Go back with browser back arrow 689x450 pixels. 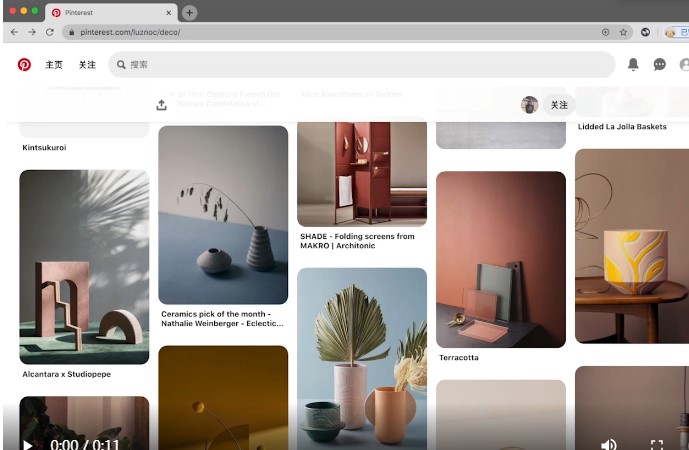pos(15,32)
